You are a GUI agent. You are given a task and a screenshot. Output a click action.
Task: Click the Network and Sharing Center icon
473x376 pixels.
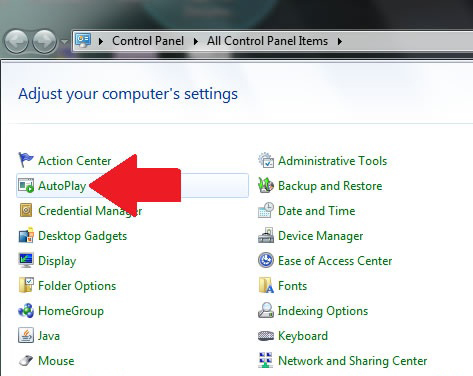point(265,360)
